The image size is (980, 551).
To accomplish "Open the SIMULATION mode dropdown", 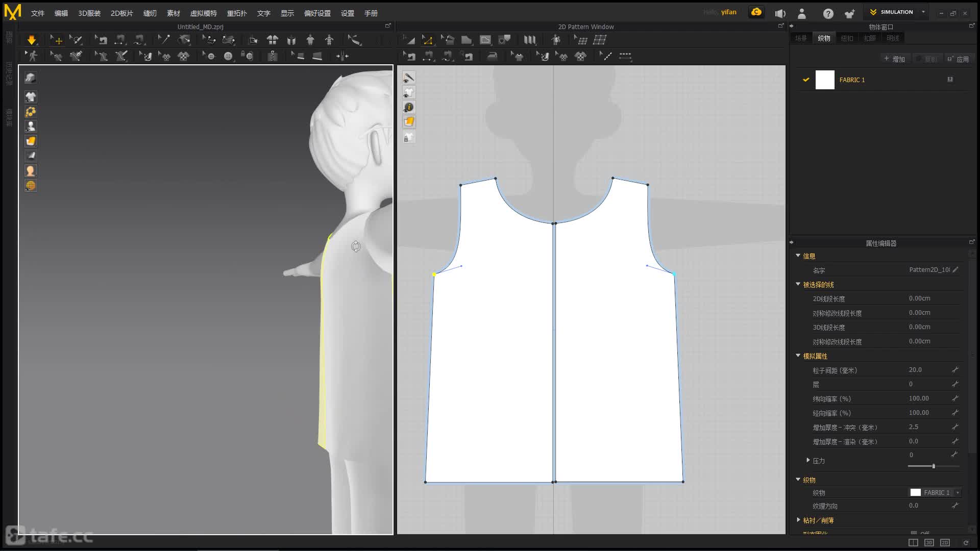I will [923, 12].
